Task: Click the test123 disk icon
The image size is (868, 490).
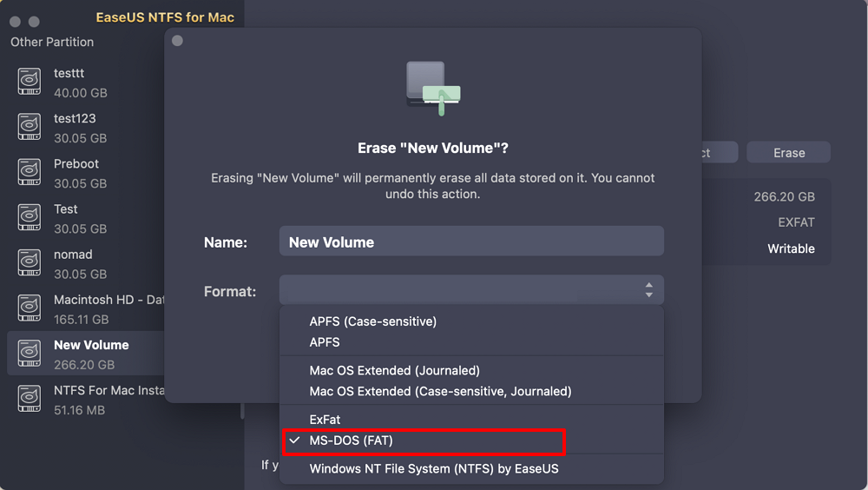Action: click(30, 127)
